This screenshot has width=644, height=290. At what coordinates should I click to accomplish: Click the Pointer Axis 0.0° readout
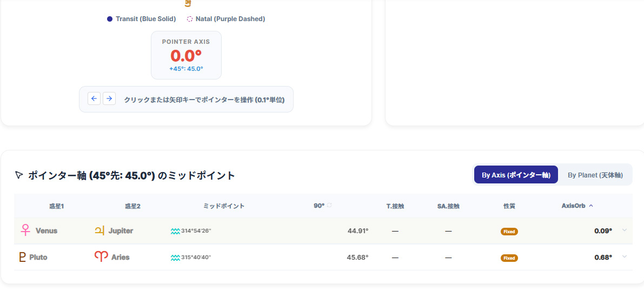pyautogui.click(x=186, y=56)
